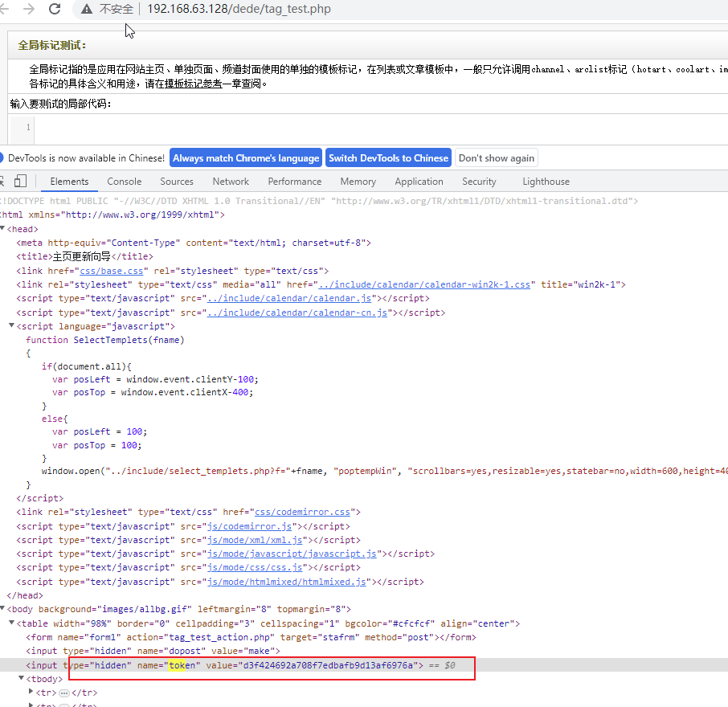Collapse the script language=javascript node
Viewport: 728px width, 707px height.
[x=11, y=326]
